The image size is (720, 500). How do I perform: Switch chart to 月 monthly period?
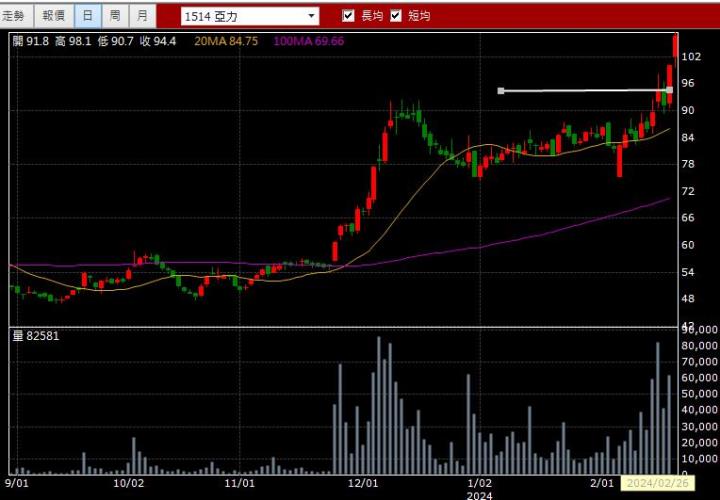click(143, 16)
